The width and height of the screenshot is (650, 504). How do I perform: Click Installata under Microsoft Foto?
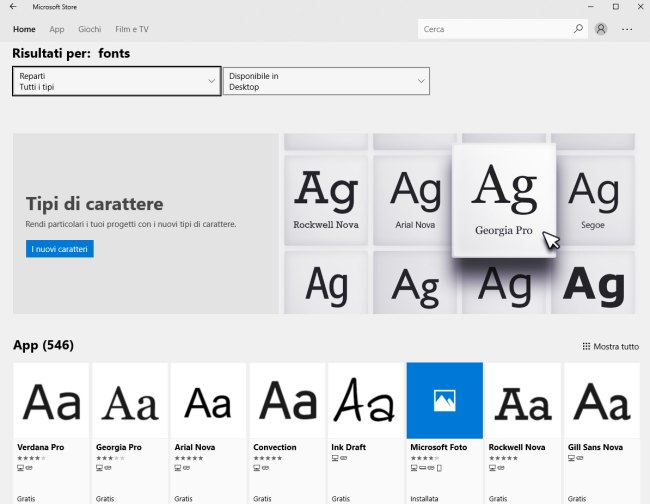tap(424, 499)
